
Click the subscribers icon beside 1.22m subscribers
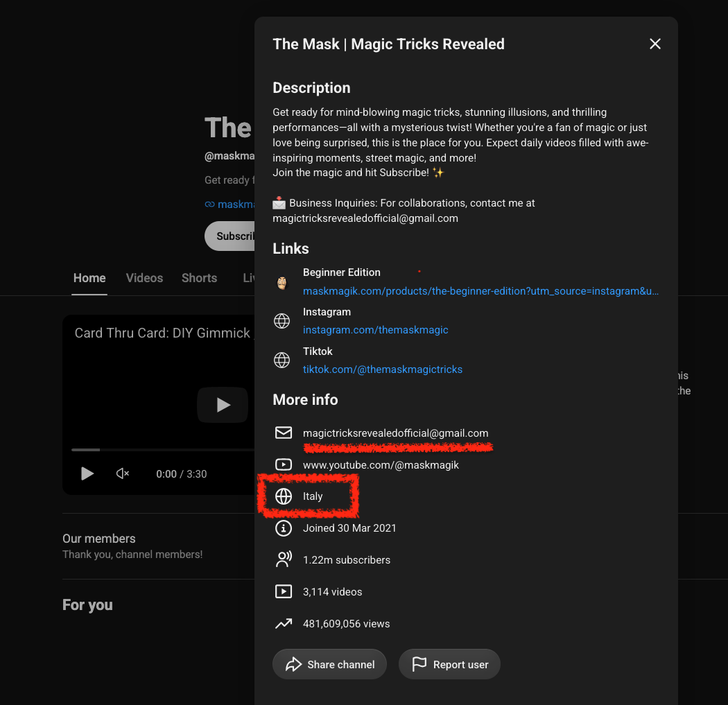coord(283,559)
